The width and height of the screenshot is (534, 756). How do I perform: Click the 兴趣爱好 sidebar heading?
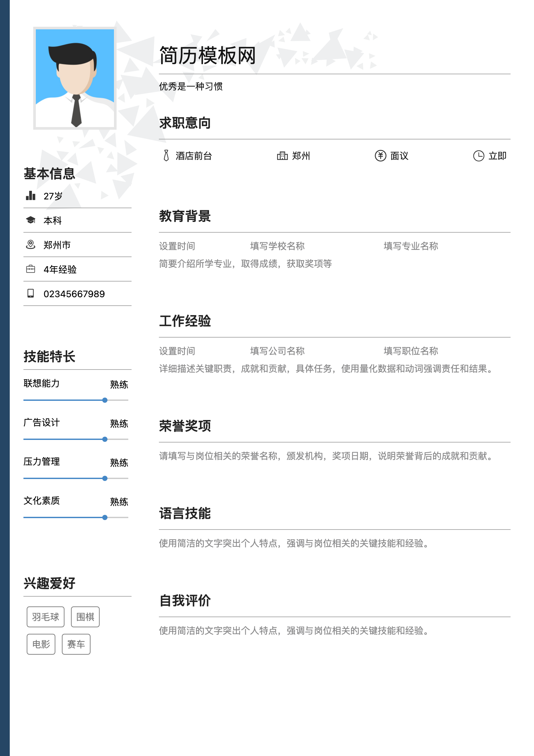tap(49, 583)
